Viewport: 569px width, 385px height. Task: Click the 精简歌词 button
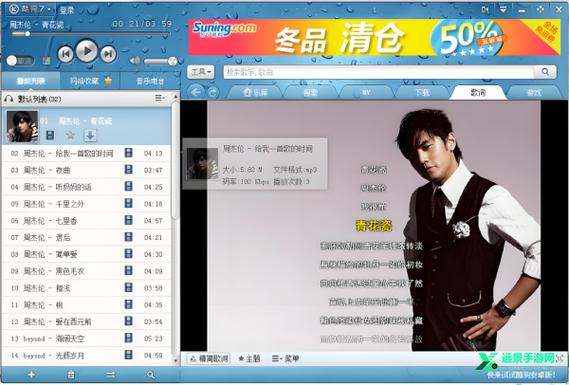point(209,359)
